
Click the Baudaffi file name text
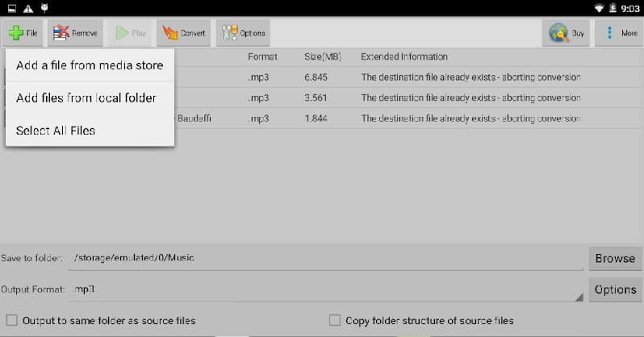click(x=194, y=119)
